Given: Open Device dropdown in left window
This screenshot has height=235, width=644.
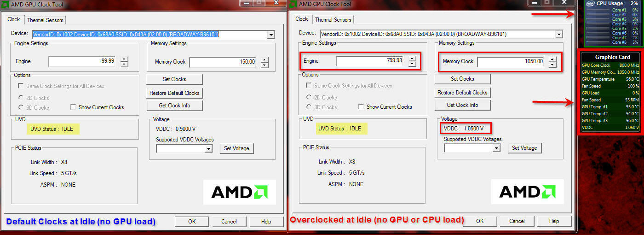Looking at the screenshot, I should pyautogui.click(x=271, y=35).
